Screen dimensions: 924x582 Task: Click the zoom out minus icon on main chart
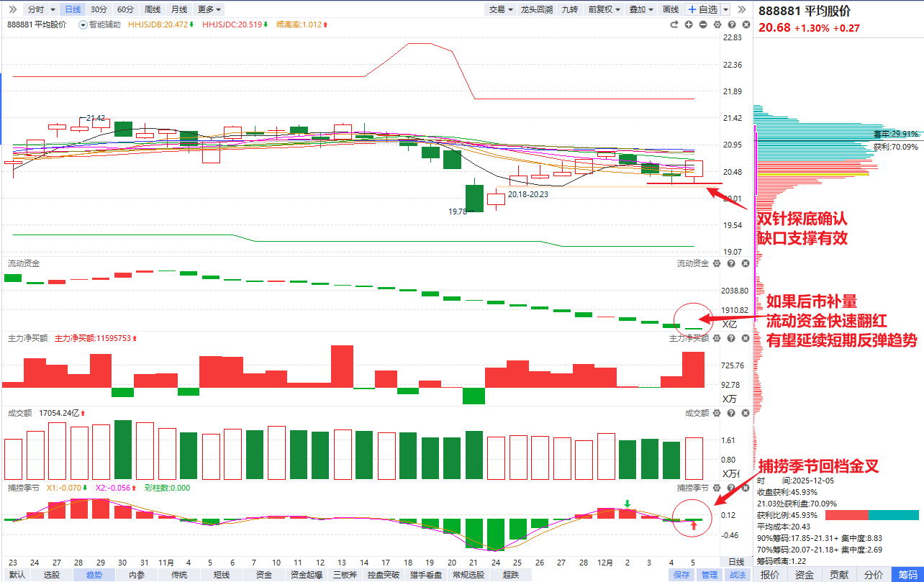pyautogui.click(x=702, y=24)
